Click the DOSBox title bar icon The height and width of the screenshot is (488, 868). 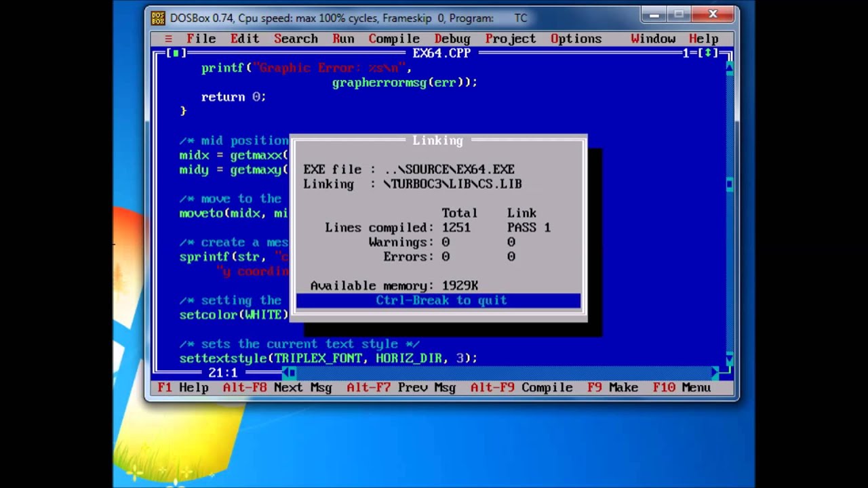point(158,18)
